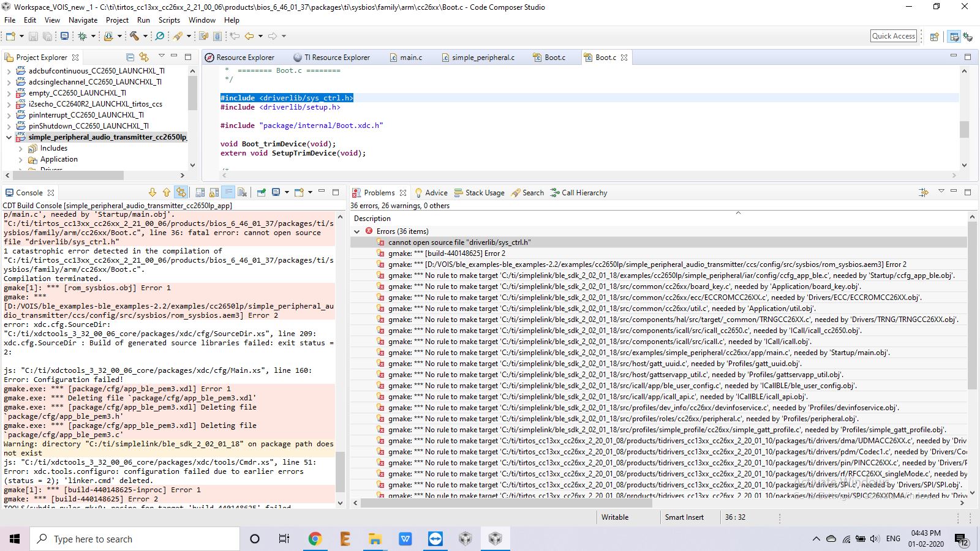980x551 pixels.
Task: Open Project Explorer view menu
Action: coord(162,56)
